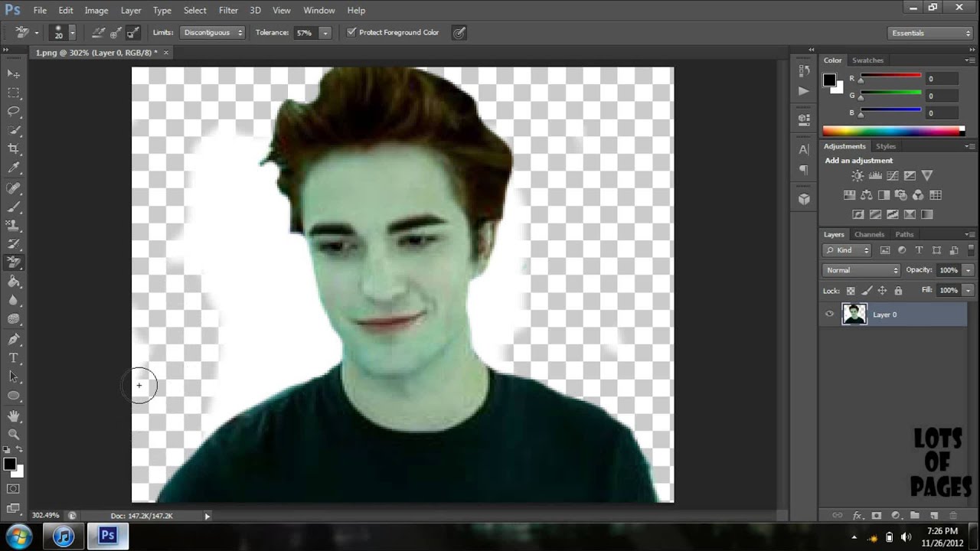The image size is (980, 551).
Task: Open the Image menu
Action: click(x=96, y=11)
